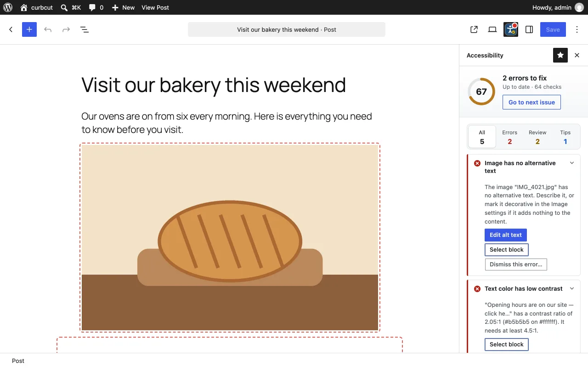Collapse the Image has no alternative text issue
The image size is (588, 368).
[572, 163]
